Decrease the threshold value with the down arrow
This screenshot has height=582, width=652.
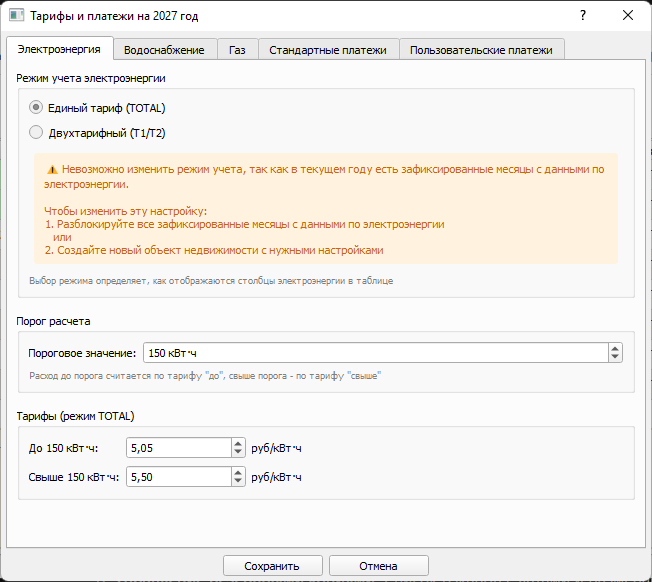point(615,358)
